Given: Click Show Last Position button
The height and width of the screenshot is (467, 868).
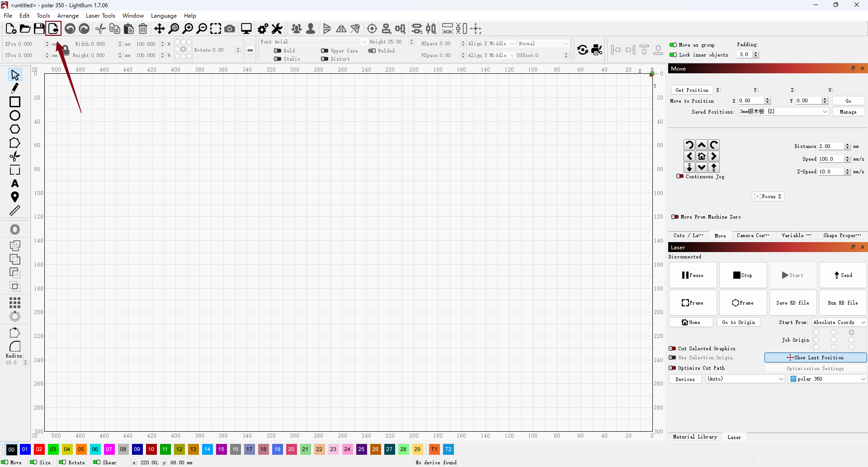Looking at the screenshot, I should 815,357.
